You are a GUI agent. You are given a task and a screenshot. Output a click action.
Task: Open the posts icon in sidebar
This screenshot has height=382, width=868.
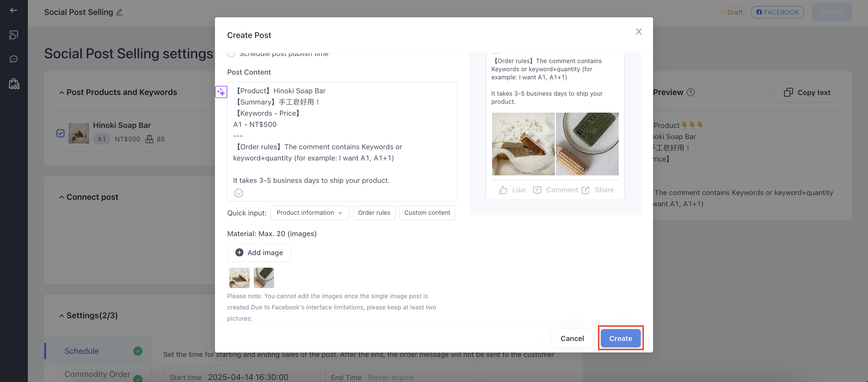[x=14, y=35]
